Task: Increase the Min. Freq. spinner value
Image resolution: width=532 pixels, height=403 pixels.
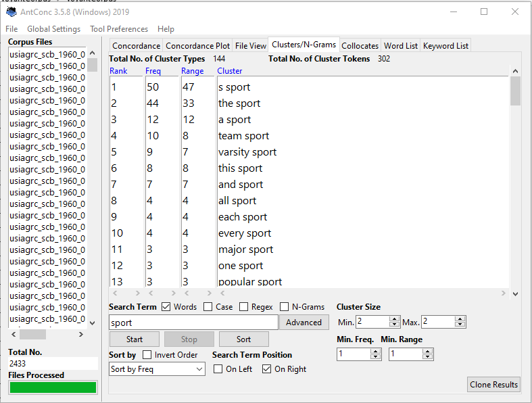Action: point(376,351)
